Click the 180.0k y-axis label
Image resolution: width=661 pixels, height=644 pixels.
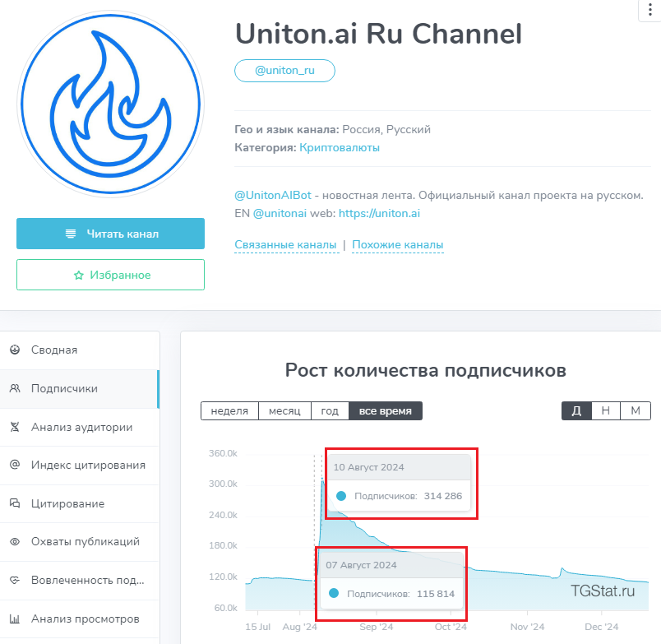223,546
